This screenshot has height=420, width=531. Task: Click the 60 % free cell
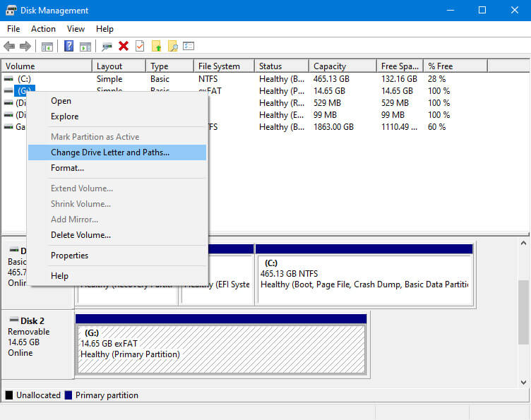tap(436, 127)
